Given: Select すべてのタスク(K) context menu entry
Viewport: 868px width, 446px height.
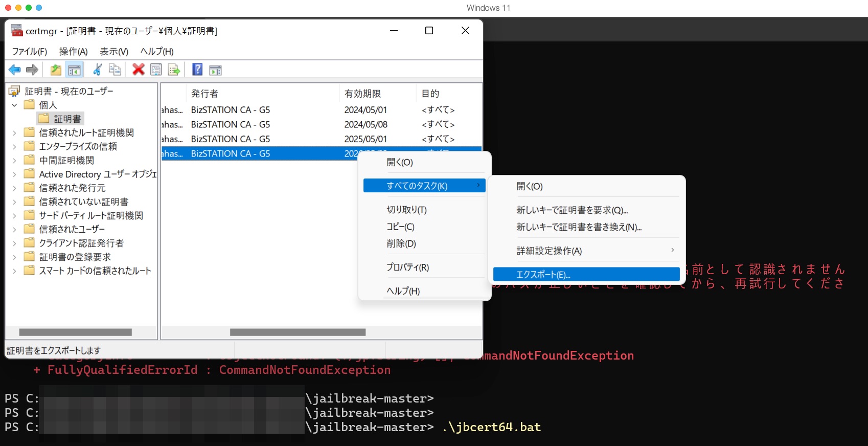Looking at the screenshot, I should [424, 186].
